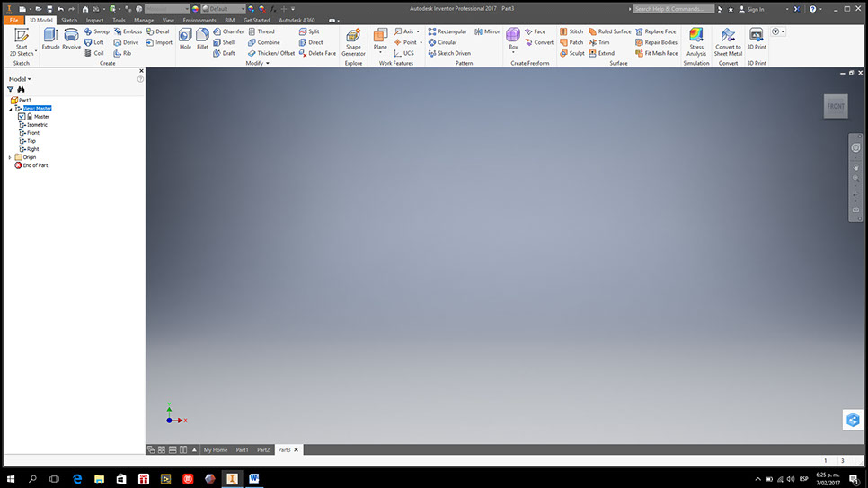This screenshot has width=868, height=488.
Task: Open File Explorer from the taskbar
Action: pos(99,479)
